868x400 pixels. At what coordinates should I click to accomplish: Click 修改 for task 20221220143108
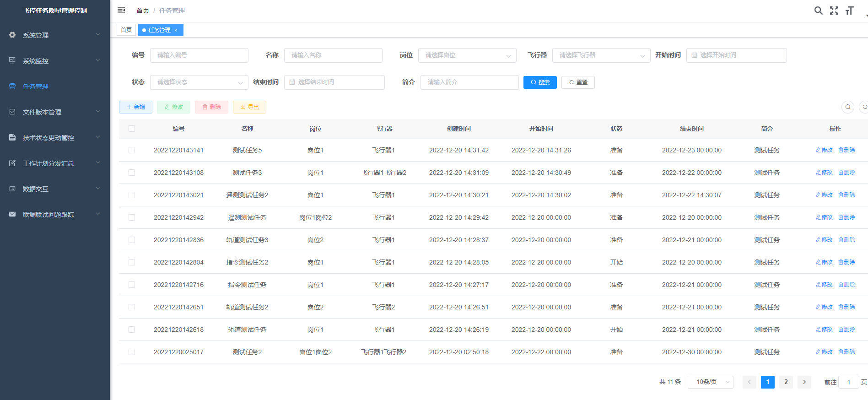point(825,173)
